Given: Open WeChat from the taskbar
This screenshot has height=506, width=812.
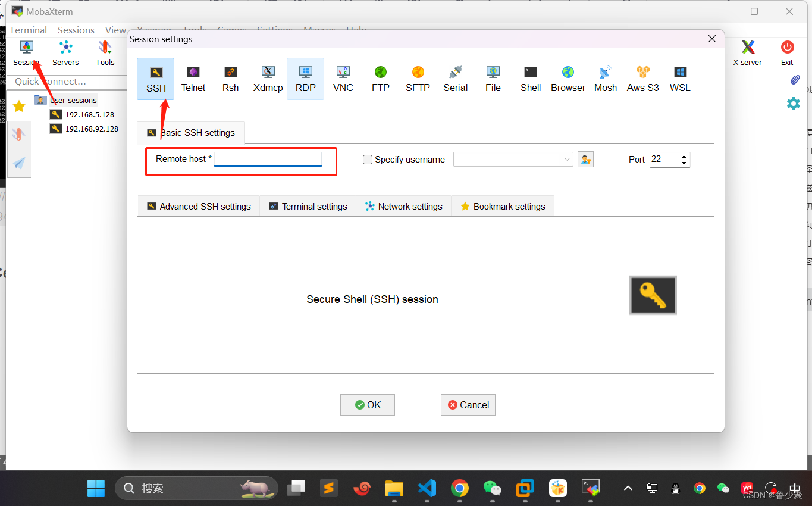Looking at the screenshot, I should point(492,488).
